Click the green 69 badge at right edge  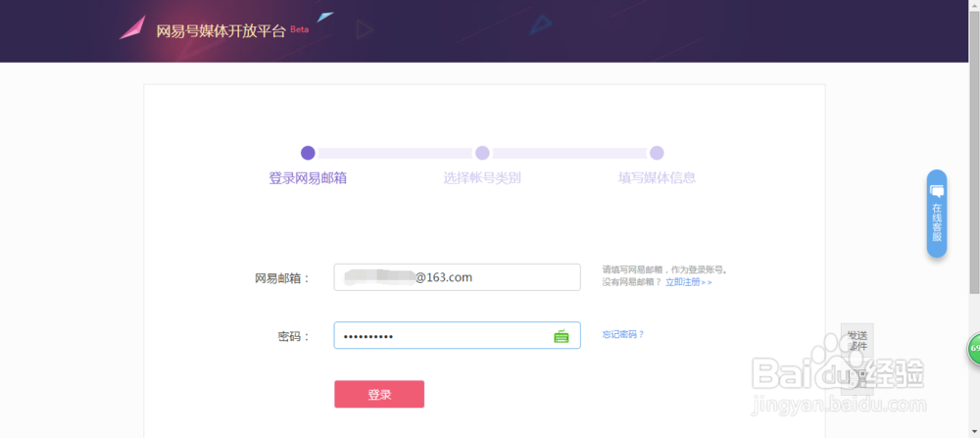point(974,349)
